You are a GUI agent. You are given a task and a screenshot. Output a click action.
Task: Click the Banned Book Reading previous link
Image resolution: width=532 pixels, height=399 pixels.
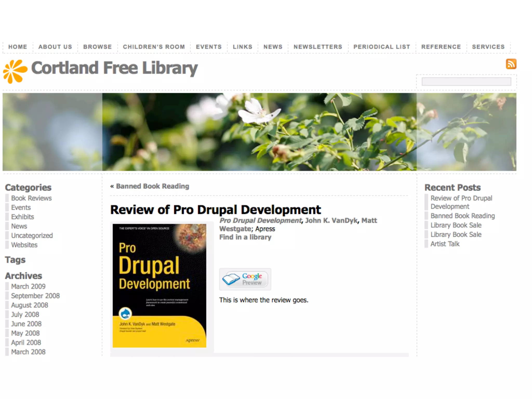[152, 186]
